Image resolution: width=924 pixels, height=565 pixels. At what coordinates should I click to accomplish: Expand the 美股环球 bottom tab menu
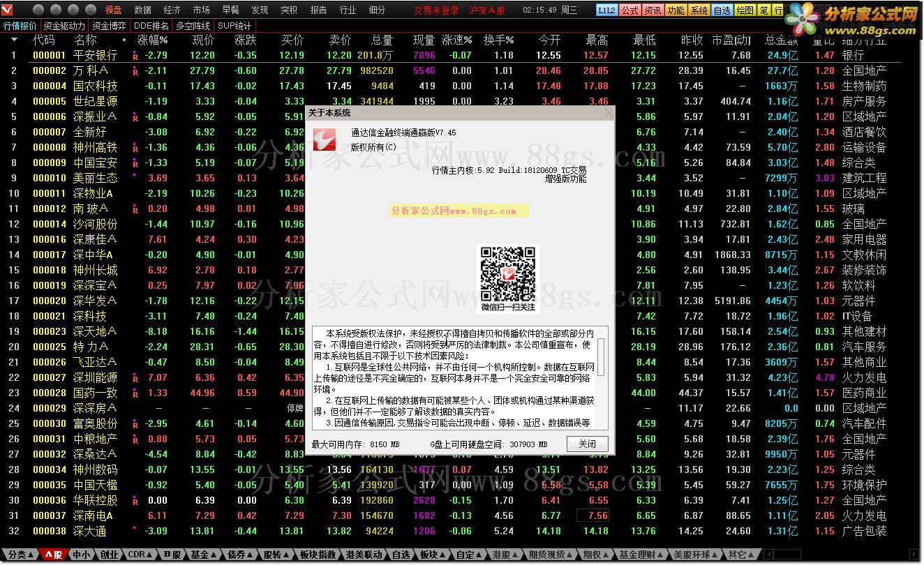(x=695, y=555)
